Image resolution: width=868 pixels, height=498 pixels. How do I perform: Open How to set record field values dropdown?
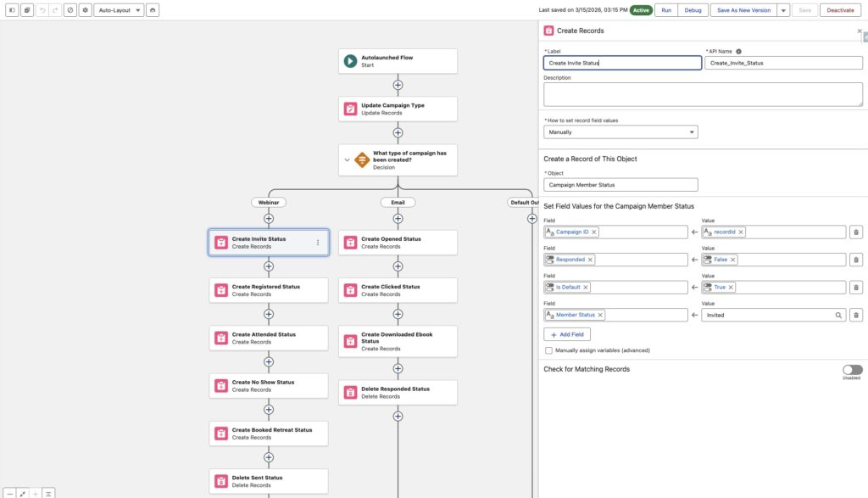pos(620,132)
